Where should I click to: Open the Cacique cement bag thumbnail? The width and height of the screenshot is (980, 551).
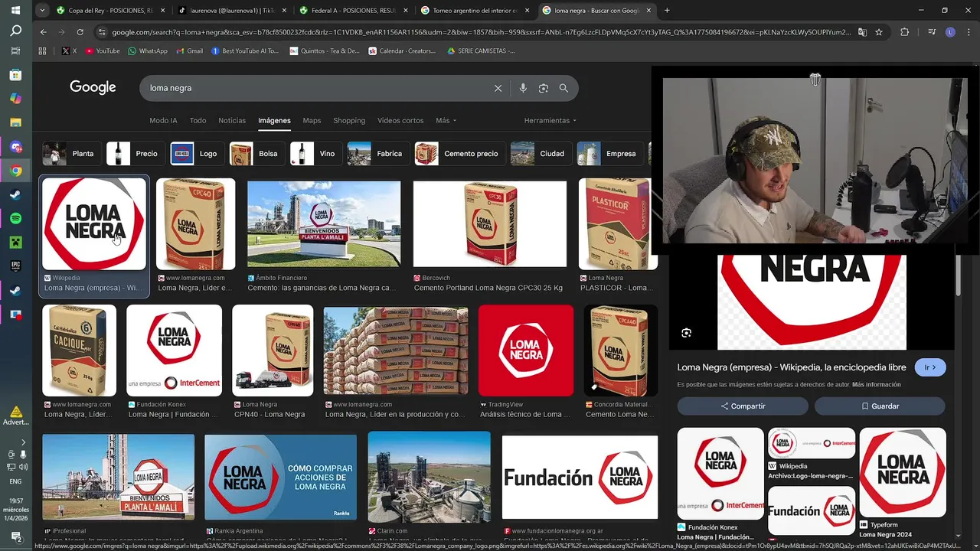coord(79,350)
